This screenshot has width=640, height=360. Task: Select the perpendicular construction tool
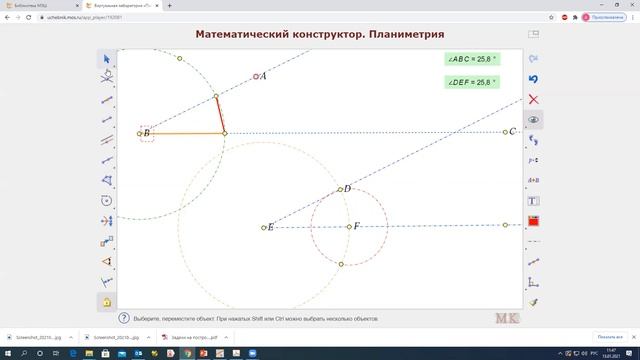(x=107, y=282)
